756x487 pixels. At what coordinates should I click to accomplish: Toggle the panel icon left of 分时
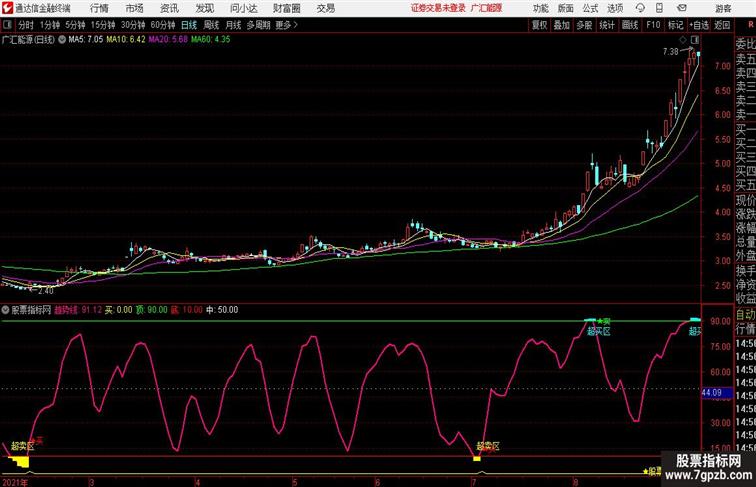(7, 25)
